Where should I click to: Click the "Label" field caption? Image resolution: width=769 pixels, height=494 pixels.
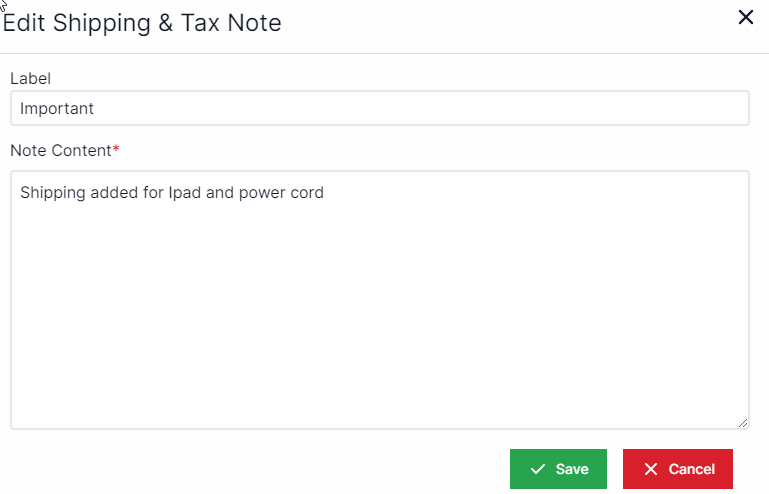(x=30, y=78)
